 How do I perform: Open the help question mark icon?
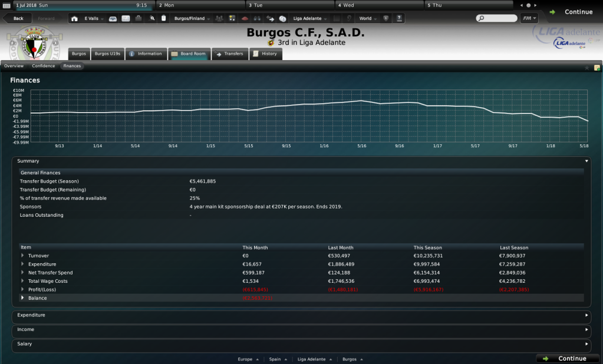[399, 18]
